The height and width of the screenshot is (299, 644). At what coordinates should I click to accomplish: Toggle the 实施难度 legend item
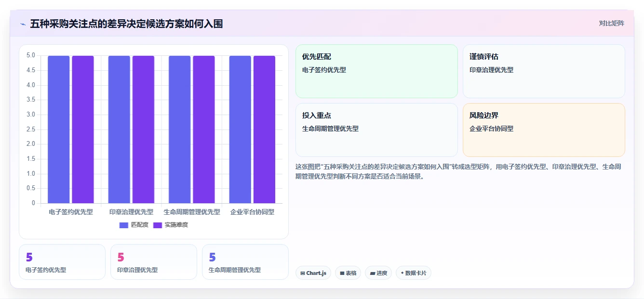[171, 225]
